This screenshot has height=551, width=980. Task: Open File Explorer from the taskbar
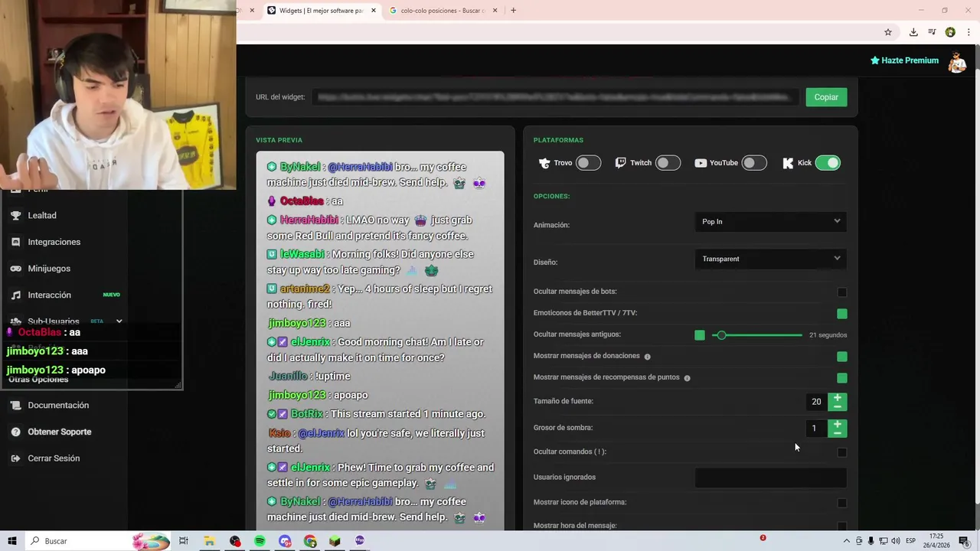(x=209, y=541)
